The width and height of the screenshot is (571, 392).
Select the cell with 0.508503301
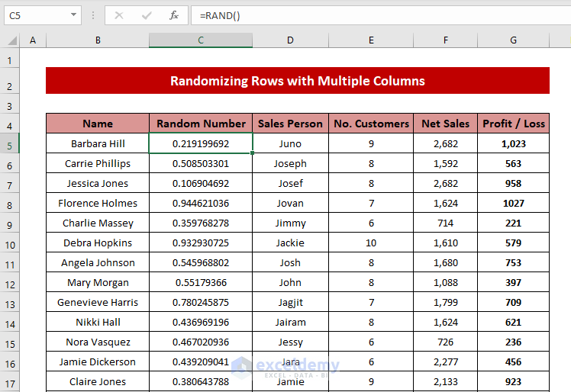pos(201,163)
